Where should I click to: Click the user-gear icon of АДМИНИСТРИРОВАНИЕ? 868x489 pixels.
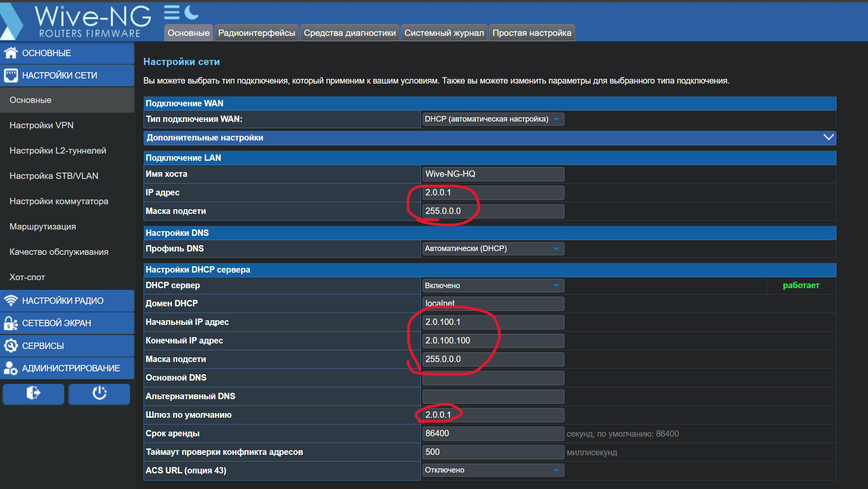11,368
